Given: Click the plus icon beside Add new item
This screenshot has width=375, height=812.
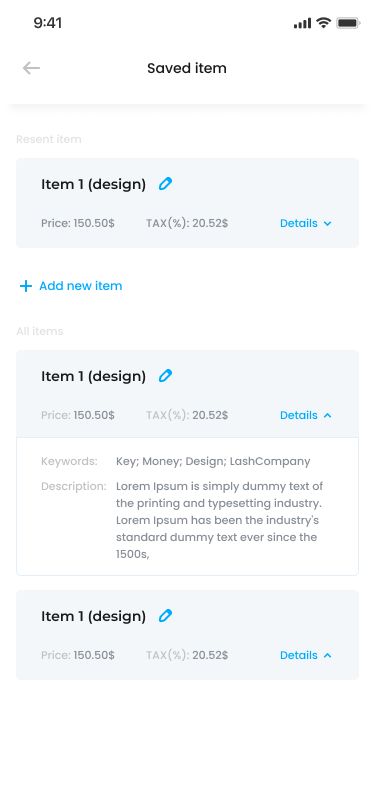Looking at the screenshot, I should tap(25, 286).
